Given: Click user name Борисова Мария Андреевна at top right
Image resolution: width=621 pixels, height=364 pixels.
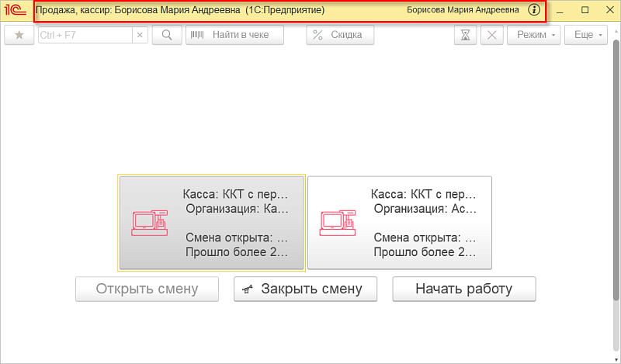Looking at the screenshot, I should 463,10.
